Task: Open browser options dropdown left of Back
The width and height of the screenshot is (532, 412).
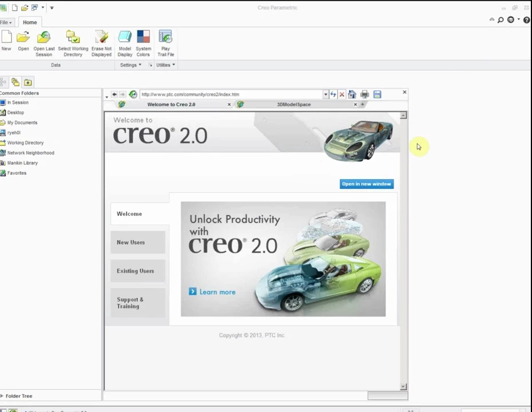Action: pos(107,96)
